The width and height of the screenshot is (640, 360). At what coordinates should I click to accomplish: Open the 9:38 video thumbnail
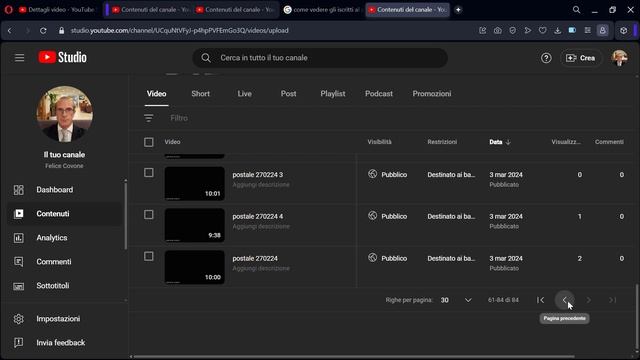tap(195, 225)
